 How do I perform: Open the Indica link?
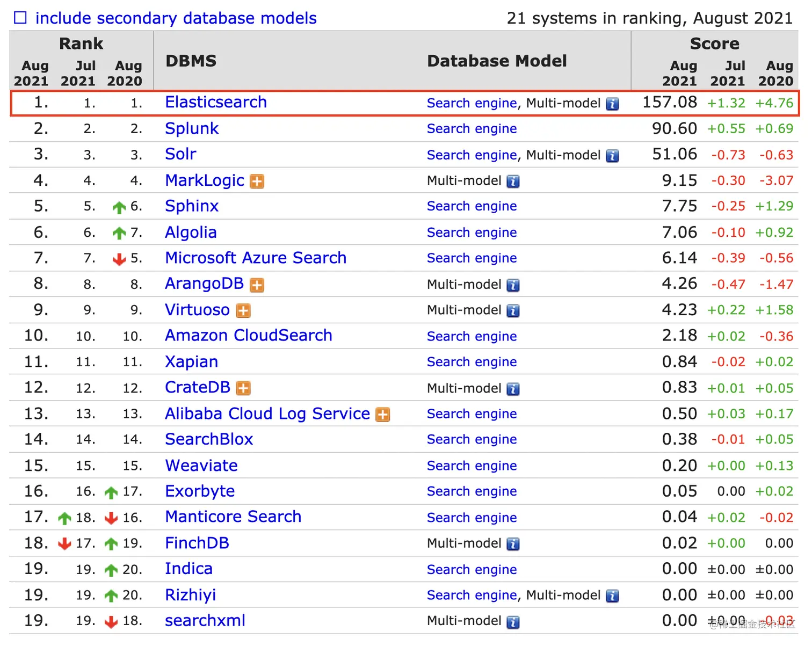coord(189,569)
